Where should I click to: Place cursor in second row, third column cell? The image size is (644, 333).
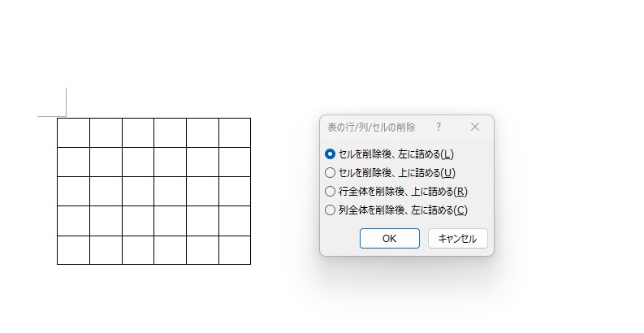pyautogui.click(x=138, y=162)
